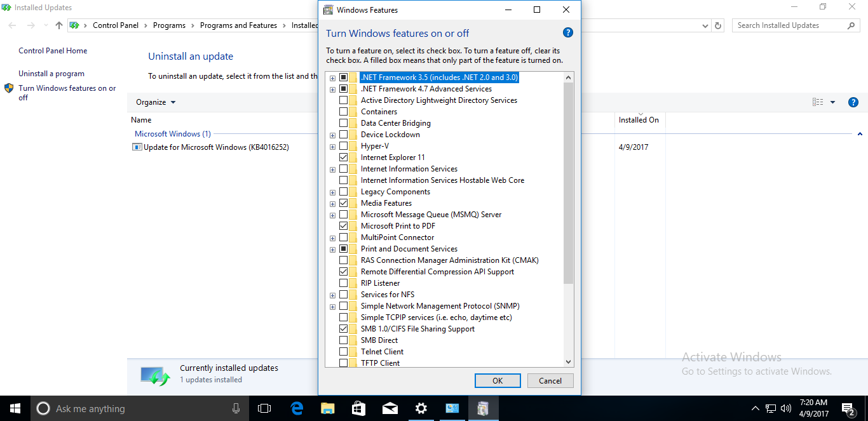Launch Microsoft Edge from the taskbar
The width and height of the screenshot is (868, 421).
pyautogui.click(x=296, y=408)
